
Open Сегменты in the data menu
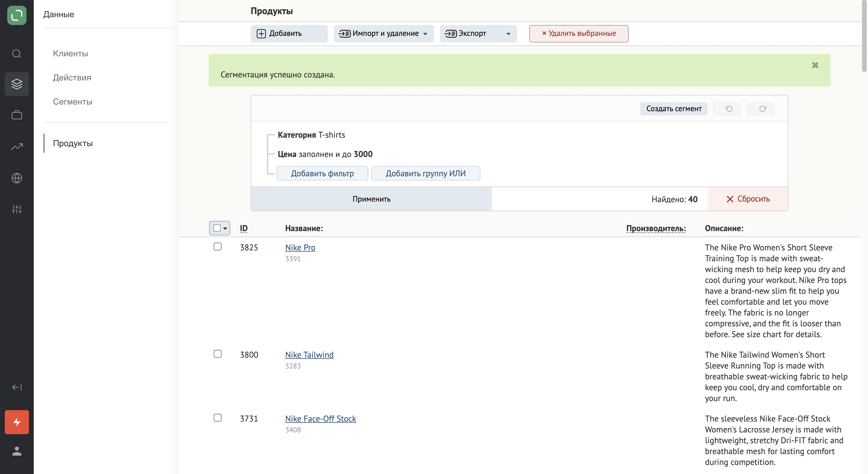point(72,102)
